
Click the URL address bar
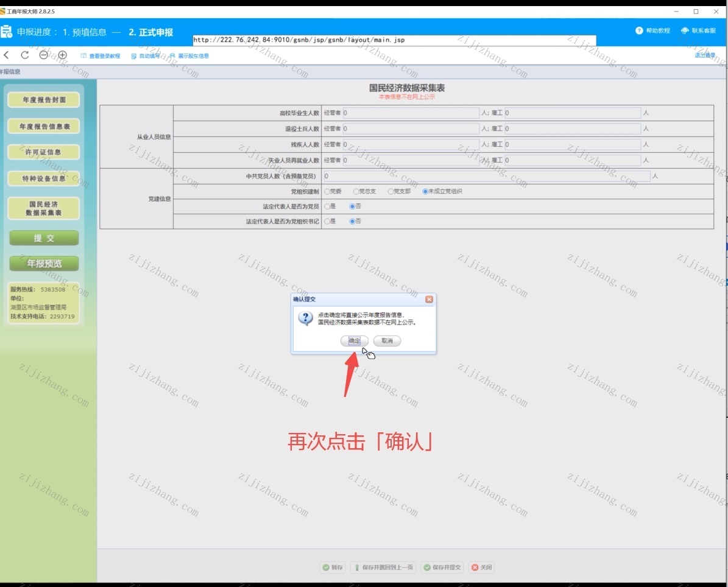[x=394, y=40]
